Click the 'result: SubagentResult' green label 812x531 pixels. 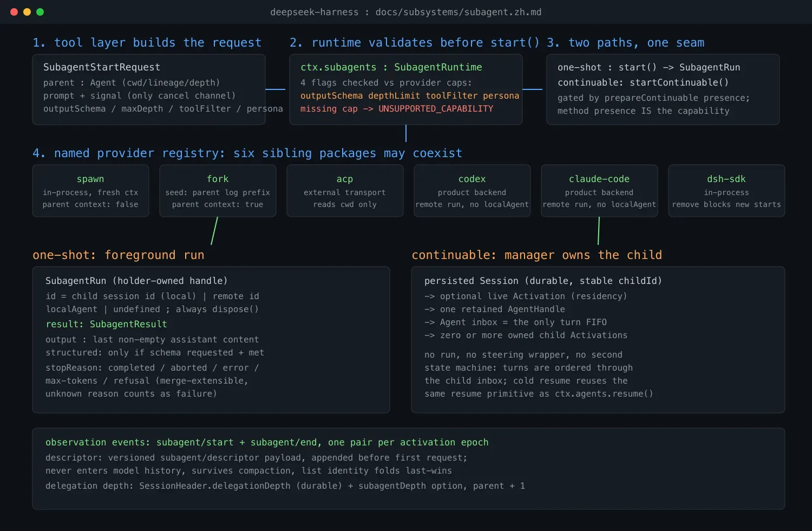[106, 324]
